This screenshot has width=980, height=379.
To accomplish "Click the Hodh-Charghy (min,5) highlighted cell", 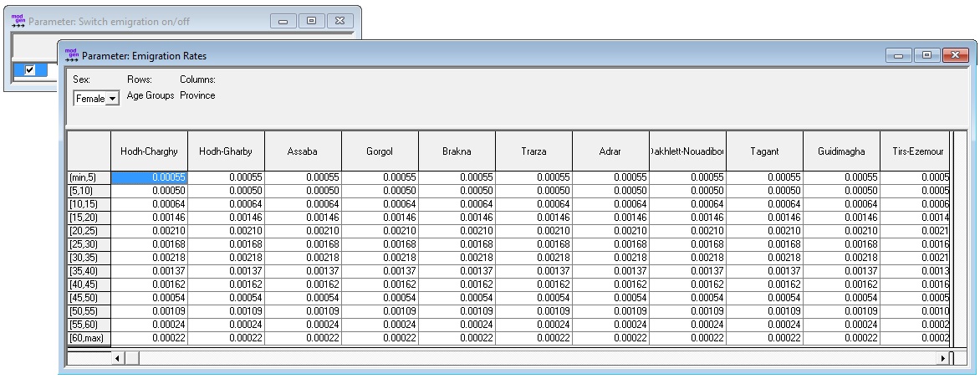I will (149, 177).
